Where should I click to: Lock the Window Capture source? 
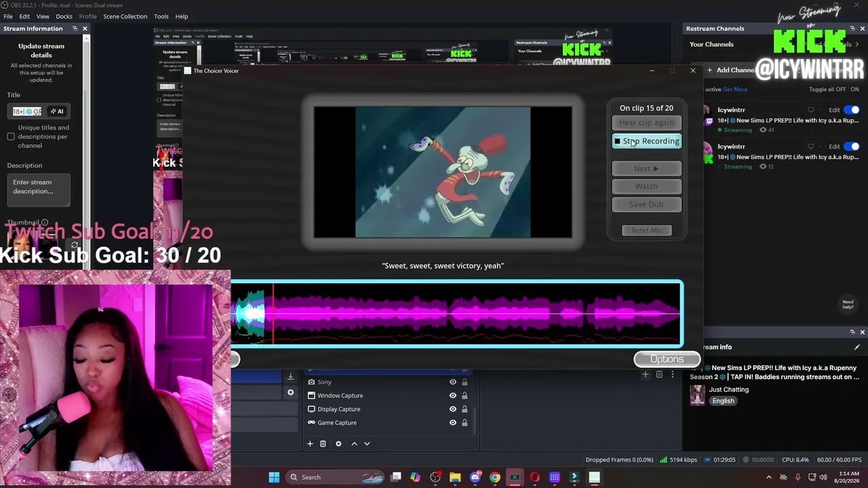tap(465, 396)
